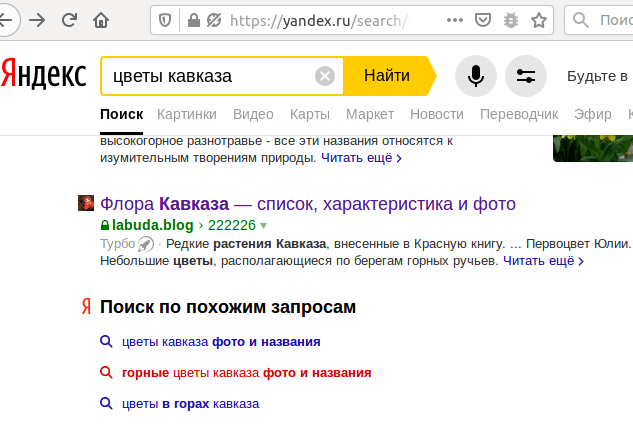Go forward to the next page

pos(37,20)
